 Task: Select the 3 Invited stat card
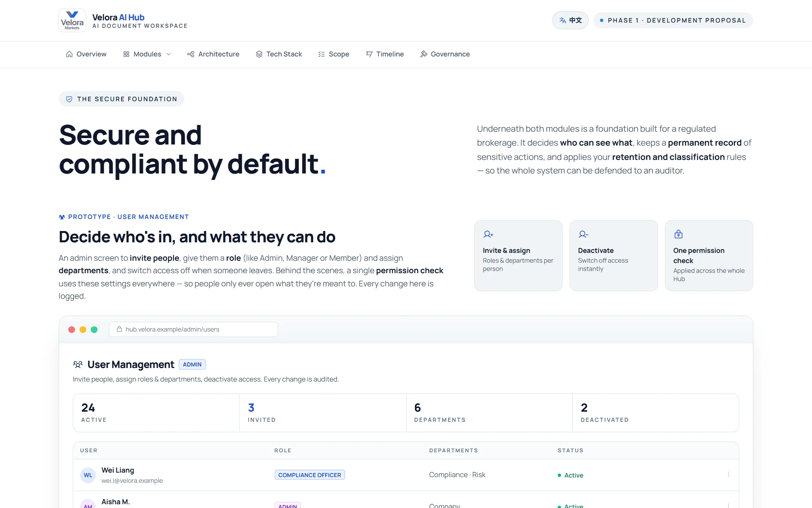tap(323, 413)
